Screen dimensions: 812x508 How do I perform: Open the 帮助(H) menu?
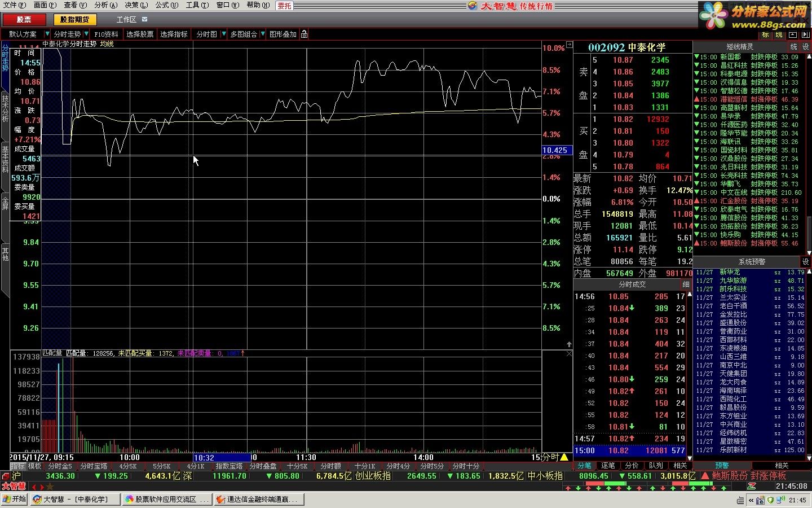click(258, 5)
